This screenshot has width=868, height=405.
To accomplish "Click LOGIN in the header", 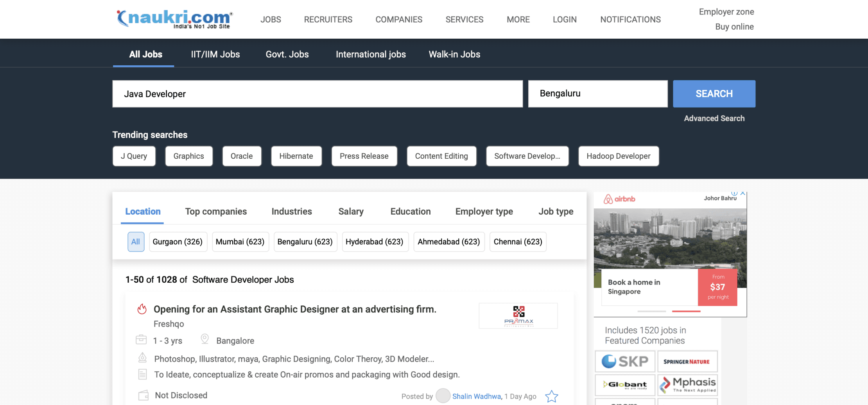I will (565, 19).
